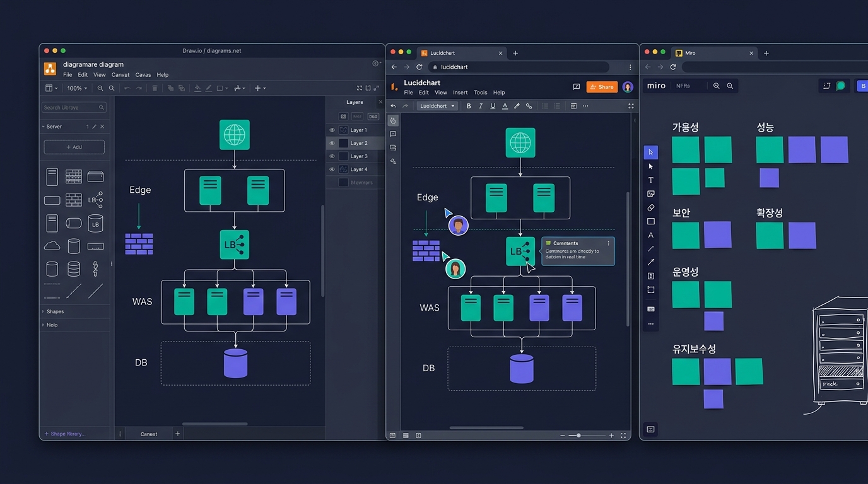Toggle bold in Lucidchart toolbar
This screenshot has height=484, width=868.
click(x=469, y=106)
